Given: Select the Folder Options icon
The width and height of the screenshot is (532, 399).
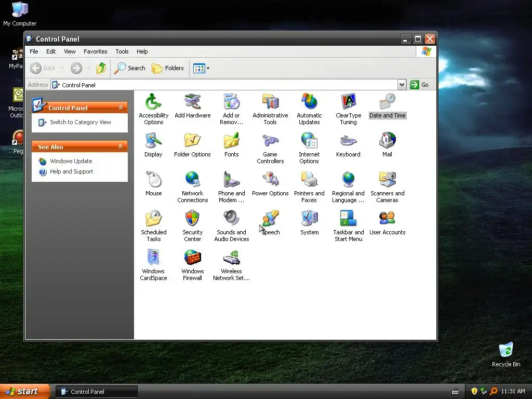Looking at the screenshot, I should pyautogui.click(x=192, y=141).
